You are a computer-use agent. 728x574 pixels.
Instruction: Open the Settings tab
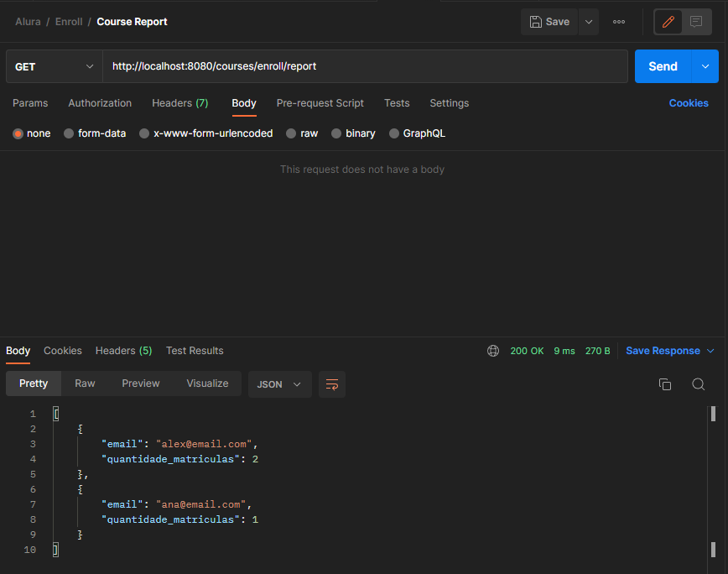coord(449,103)
